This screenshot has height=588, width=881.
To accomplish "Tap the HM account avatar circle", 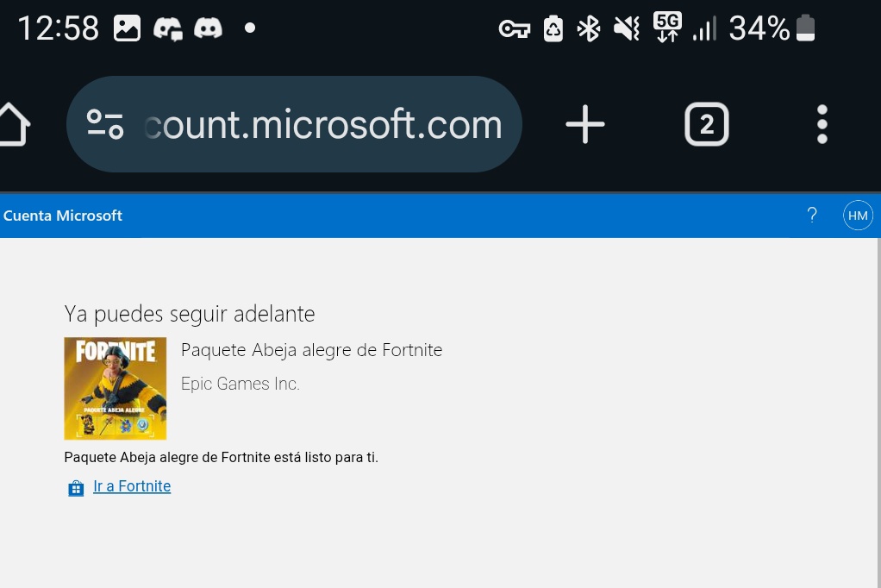I will 858,215.
